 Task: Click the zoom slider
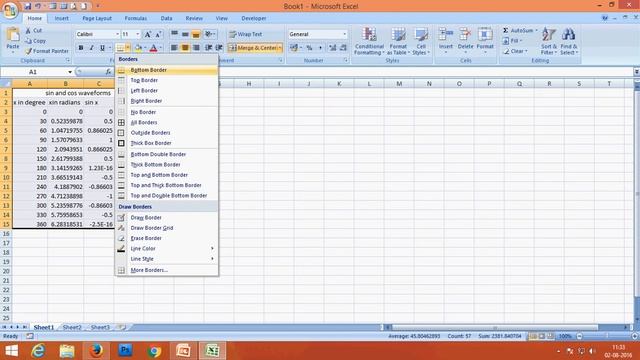tap(606, 336)
